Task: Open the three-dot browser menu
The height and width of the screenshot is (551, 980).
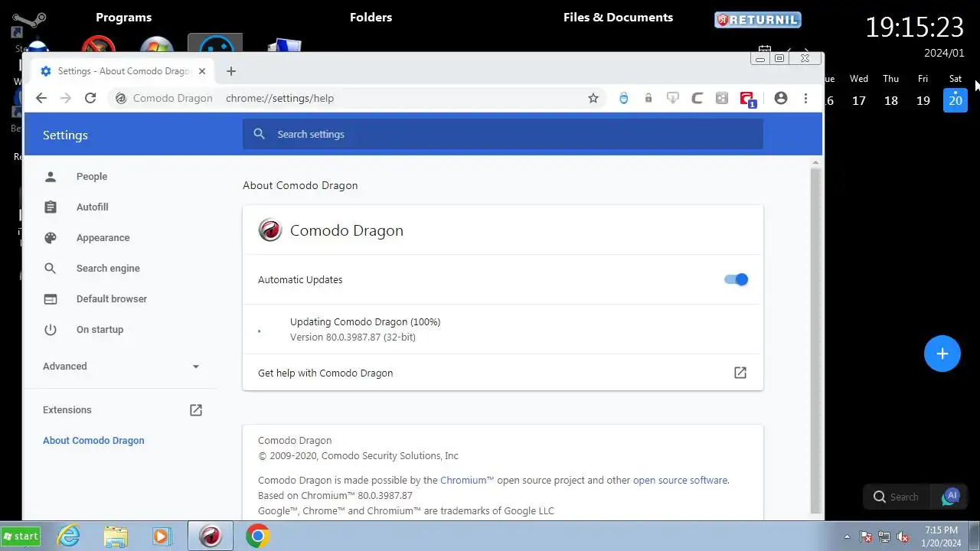Action: (x=805, y=98)
